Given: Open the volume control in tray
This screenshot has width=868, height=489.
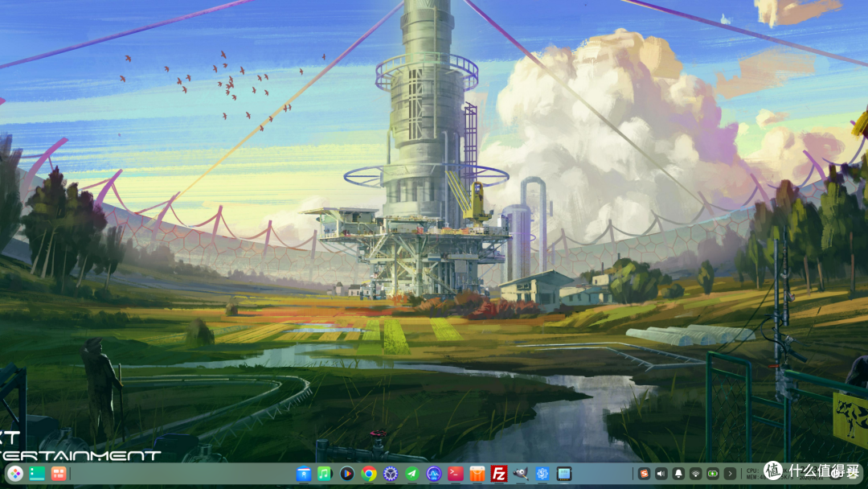Looking at the screenshot, I should 661,474.
